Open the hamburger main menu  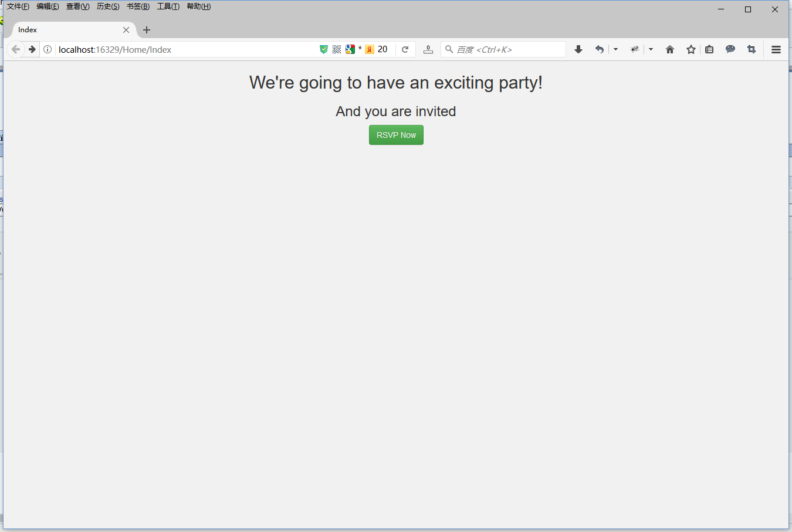tap(776, 49)
